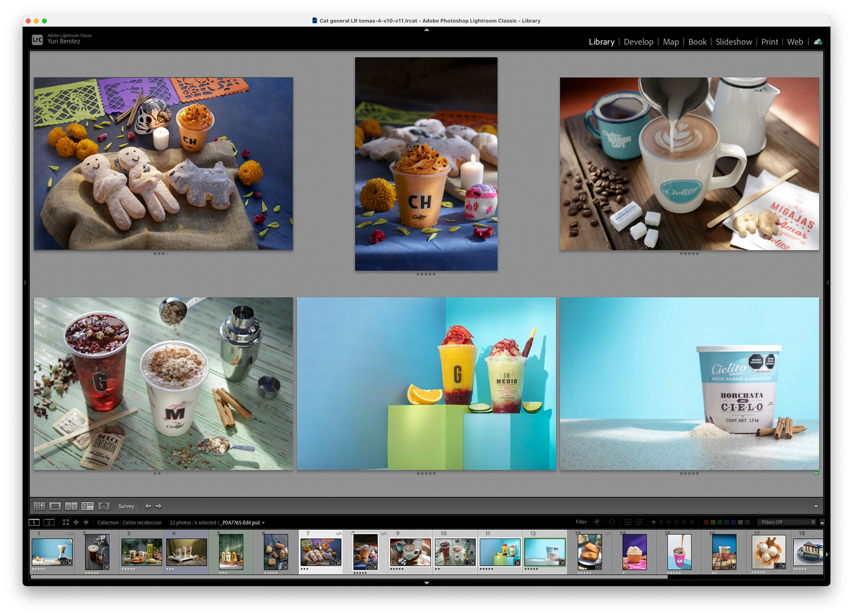Switch to Loupe view

click(55, 506)
